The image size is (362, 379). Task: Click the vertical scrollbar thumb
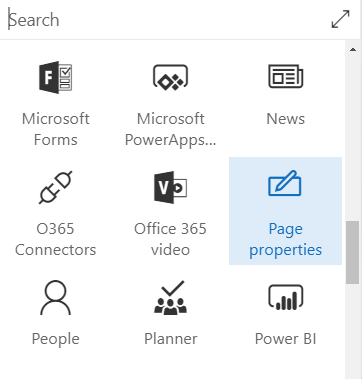[x=352, y=252]
